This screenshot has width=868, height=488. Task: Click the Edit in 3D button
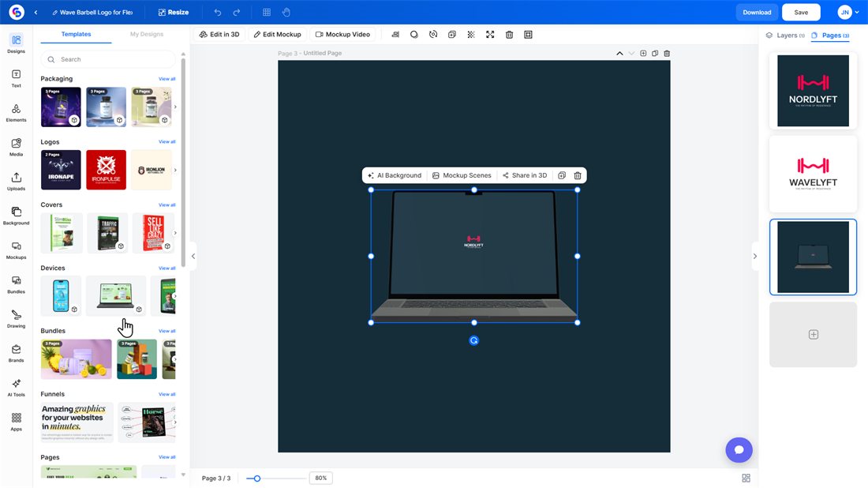point(220,34)
